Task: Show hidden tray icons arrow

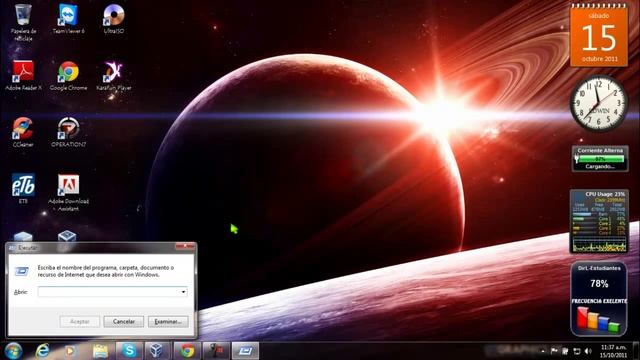Action: tap(543, 351)
